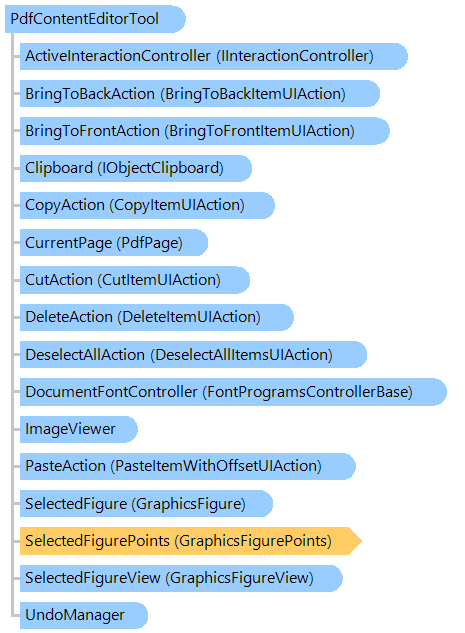
Task: Select the DocumentFontController node
Action: click(233, 392)
